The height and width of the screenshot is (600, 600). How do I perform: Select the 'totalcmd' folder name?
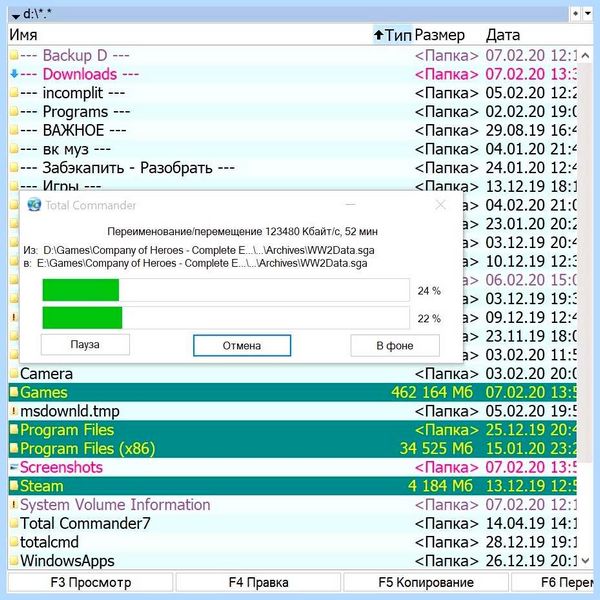tap(49, 543)
